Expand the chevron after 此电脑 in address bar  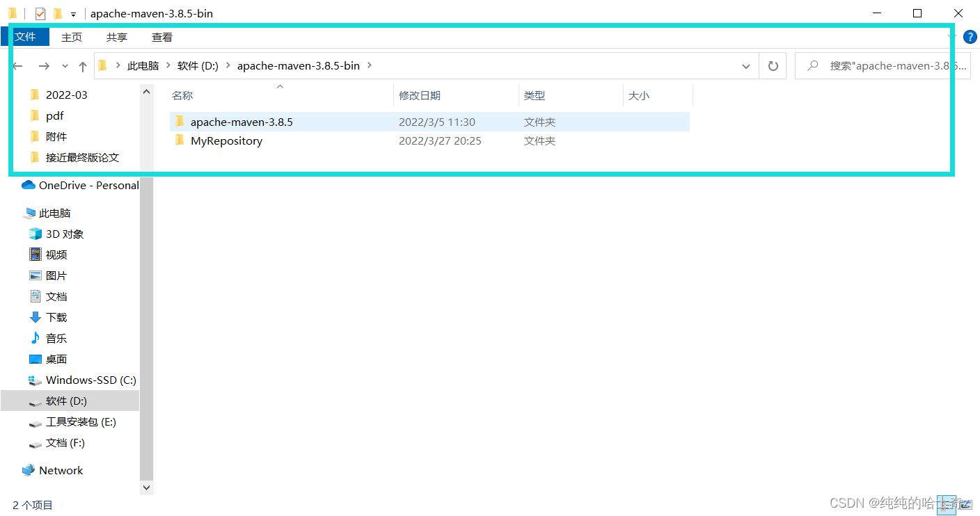click(168, 65)
